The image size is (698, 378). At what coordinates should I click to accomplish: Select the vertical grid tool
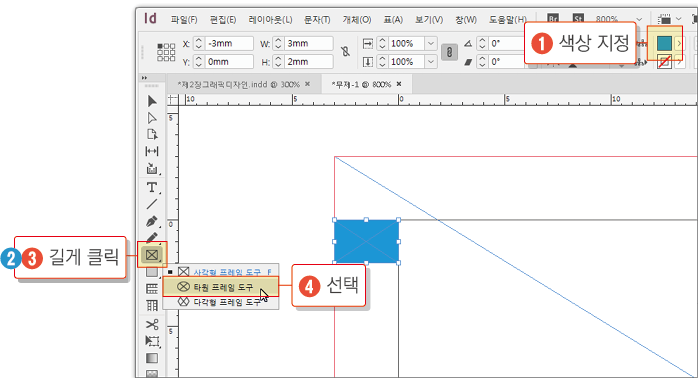click(152, 305)
